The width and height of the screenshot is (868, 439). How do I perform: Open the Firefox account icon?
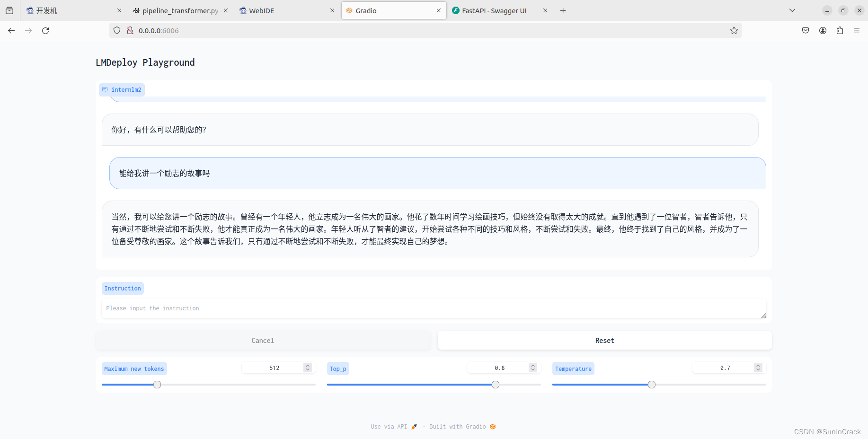(823, 30)
